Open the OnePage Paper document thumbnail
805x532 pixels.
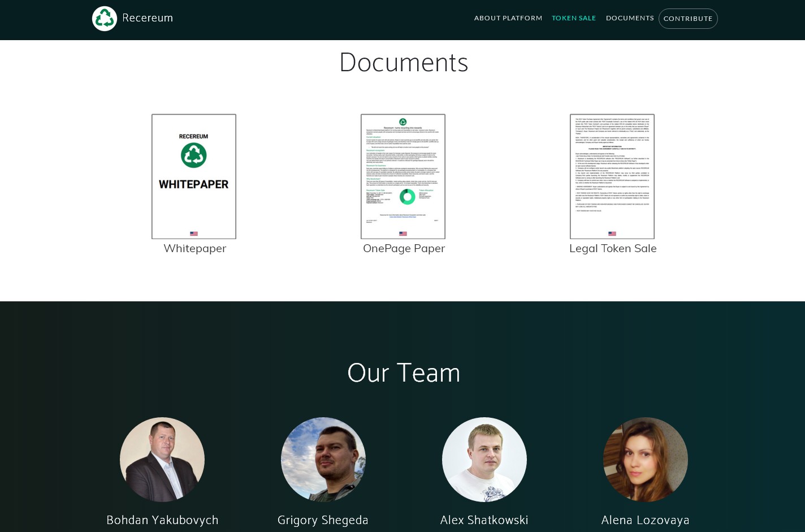(x=403, y=176)
